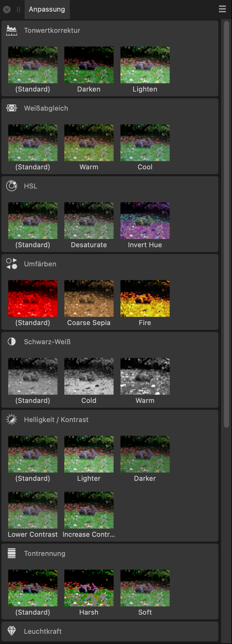This screenshot has width=232, height=644.
Task: Select the Anpassung tab
Action: coord(47,9)
